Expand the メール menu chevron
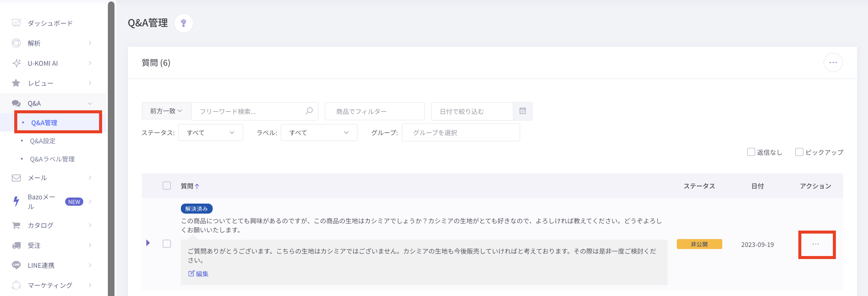The image size is (868, 296). point(90,178)
